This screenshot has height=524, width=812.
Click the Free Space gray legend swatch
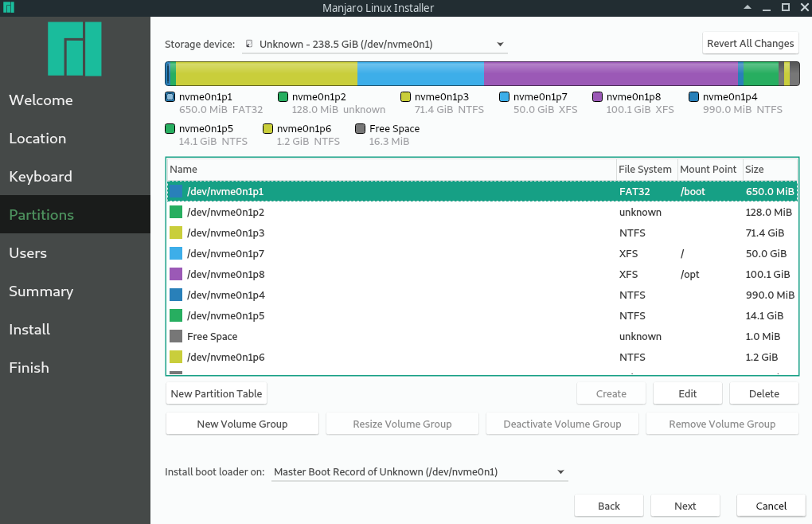coord(360,128)
